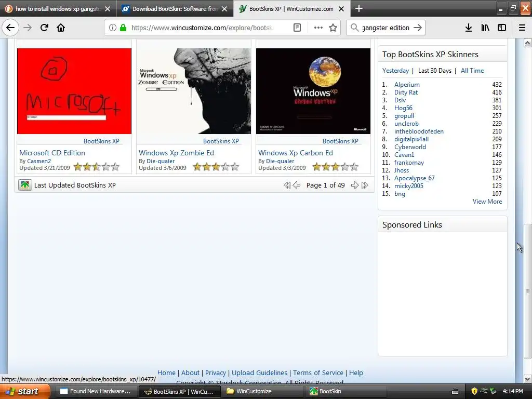532x399 pixels.
Task: Click BootSkins XP category under Zombie Ed
Action: 221,141
